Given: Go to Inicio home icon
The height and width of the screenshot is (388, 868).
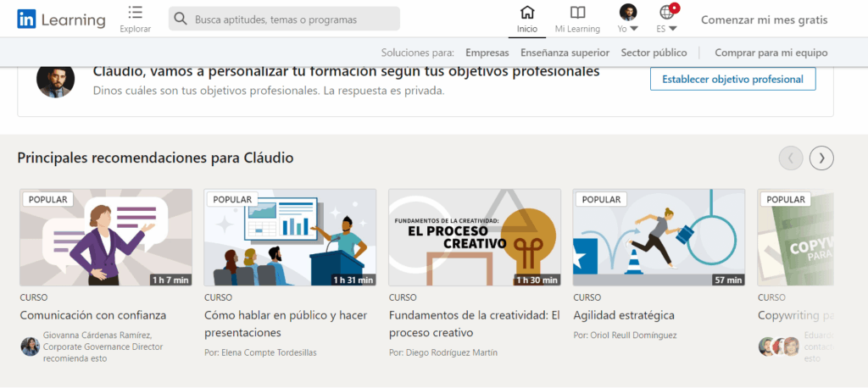Looking at the screenshot, I should (527, 12).
